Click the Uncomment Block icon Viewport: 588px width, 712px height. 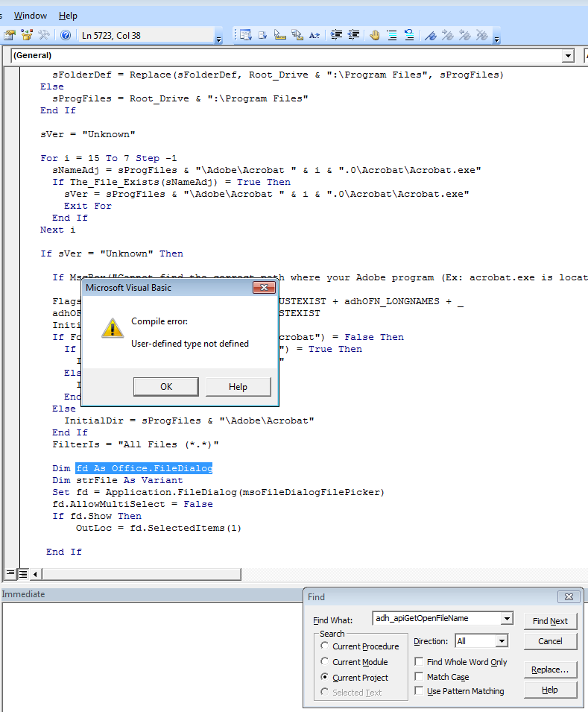click(409, 35)
